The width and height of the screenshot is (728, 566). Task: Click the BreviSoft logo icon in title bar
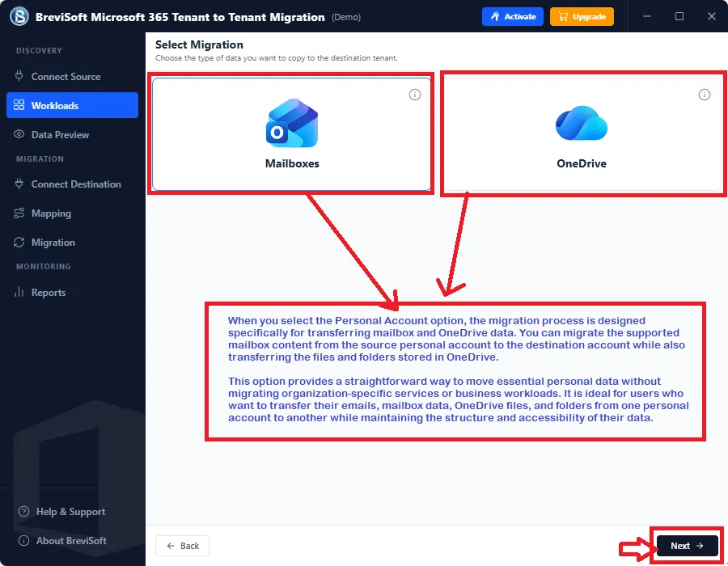[x=19, y=17]
